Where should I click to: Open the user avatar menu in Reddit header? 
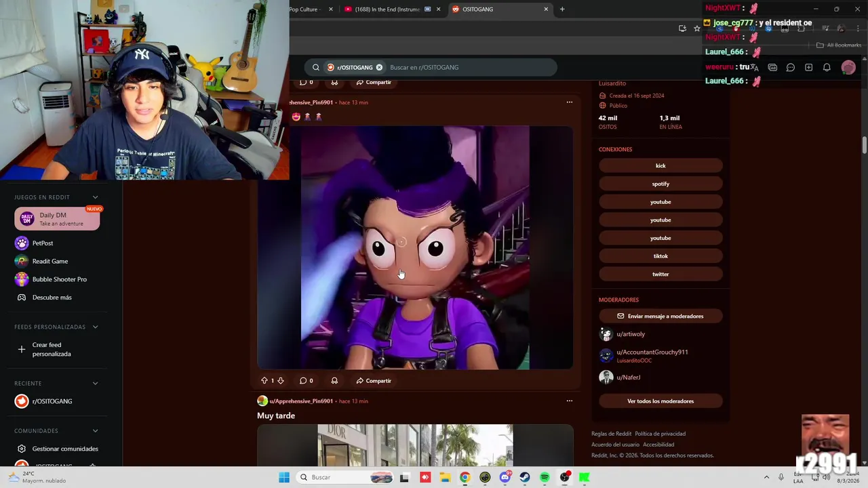click(x=848, y=67)
